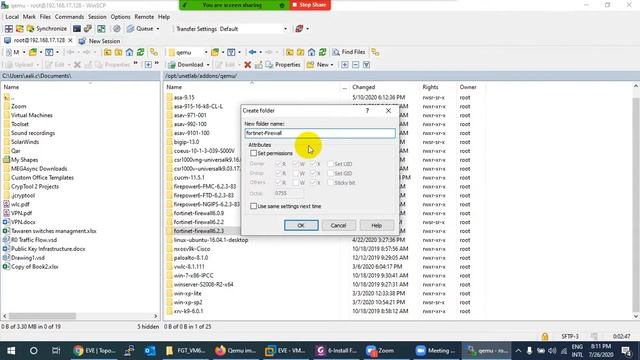
Task: Refresh the remote panel with the green icon
Action: pos(322,52)
